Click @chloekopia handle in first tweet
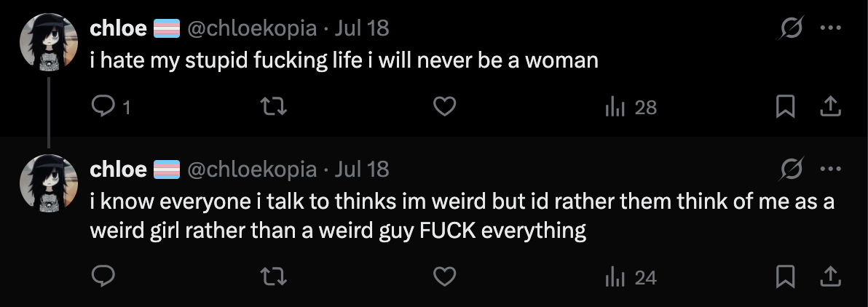The width and height of the screenshot is (868, 307). tap(253, 28)
